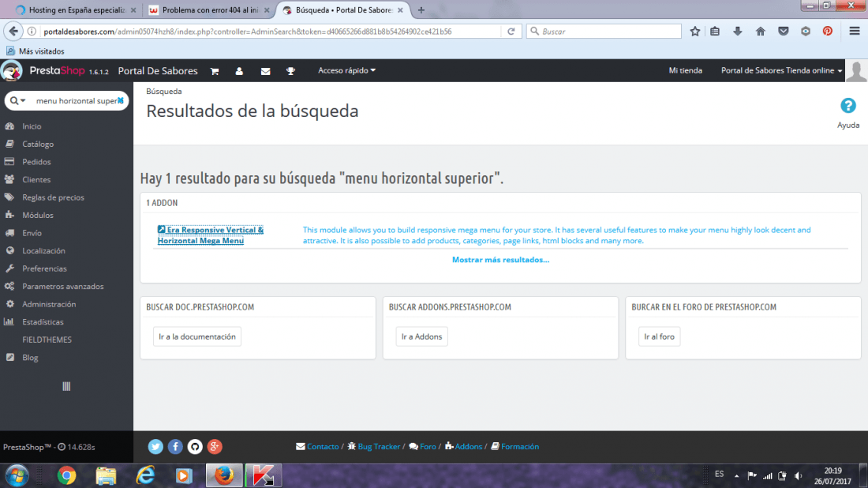Open Parametros avanzados menu
Image resolution: width=868 pixels, height=488 pixels.
coord(62,287)
